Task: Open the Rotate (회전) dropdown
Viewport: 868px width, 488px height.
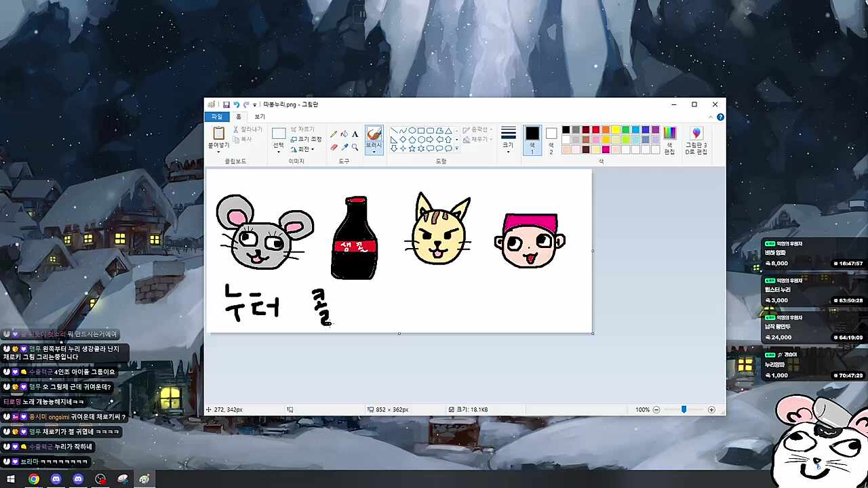Action: click(302, 149)
